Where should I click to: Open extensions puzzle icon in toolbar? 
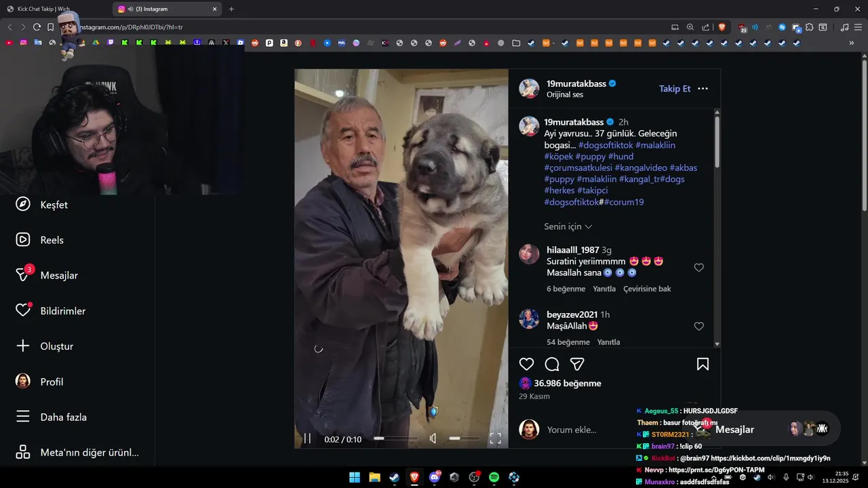coord(810,27)
